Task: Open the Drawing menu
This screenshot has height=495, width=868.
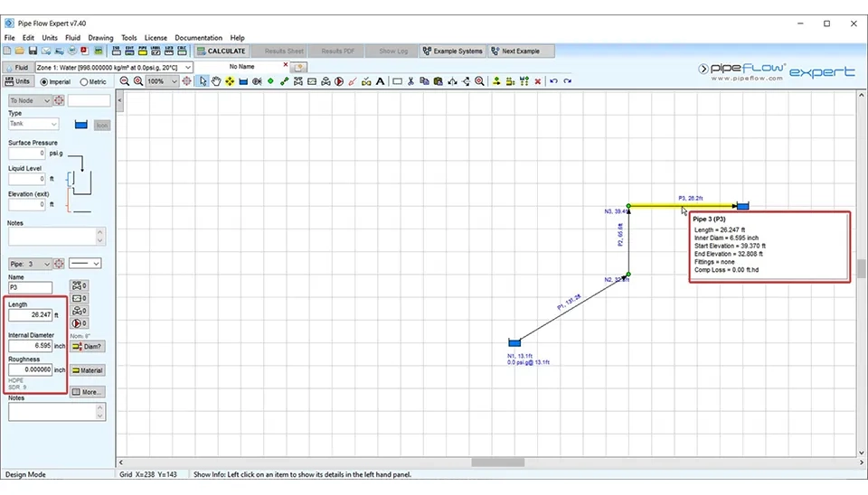Action: point(100,38)
